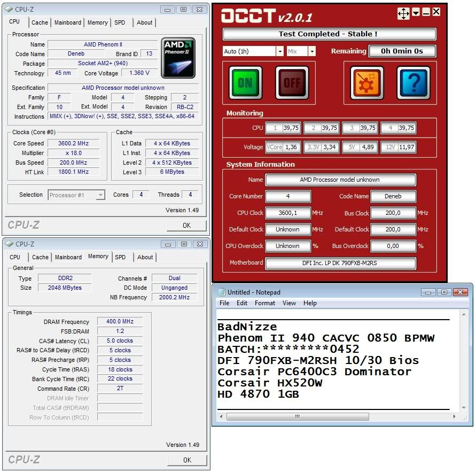
Task: Click the HT Link 1800.1 MHz value
Action: click(74, 172)
